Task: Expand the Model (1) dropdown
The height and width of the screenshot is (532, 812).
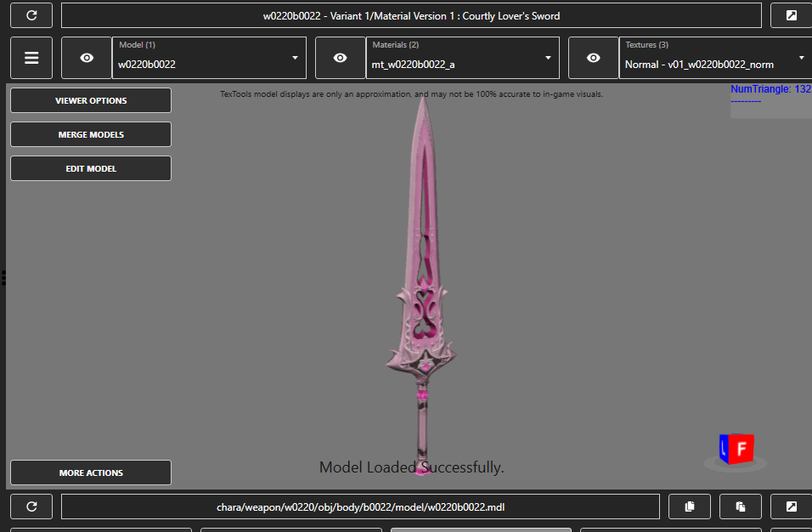Action: (x=209, y=58)
